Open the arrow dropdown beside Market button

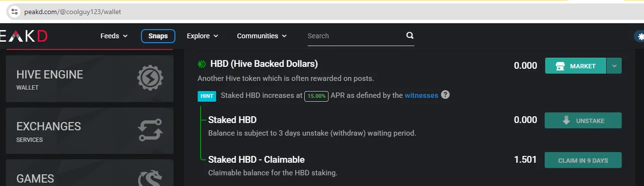point(614,66)
